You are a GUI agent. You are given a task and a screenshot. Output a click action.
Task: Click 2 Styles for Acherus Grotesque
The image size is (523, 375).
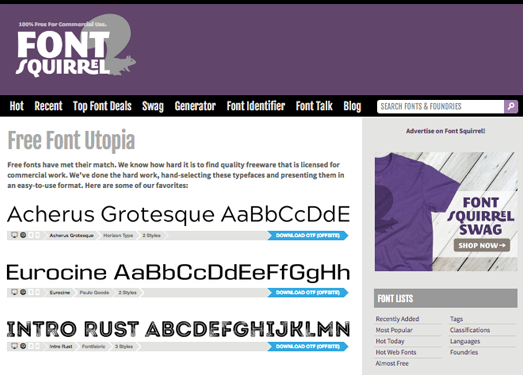click(151, 236)
